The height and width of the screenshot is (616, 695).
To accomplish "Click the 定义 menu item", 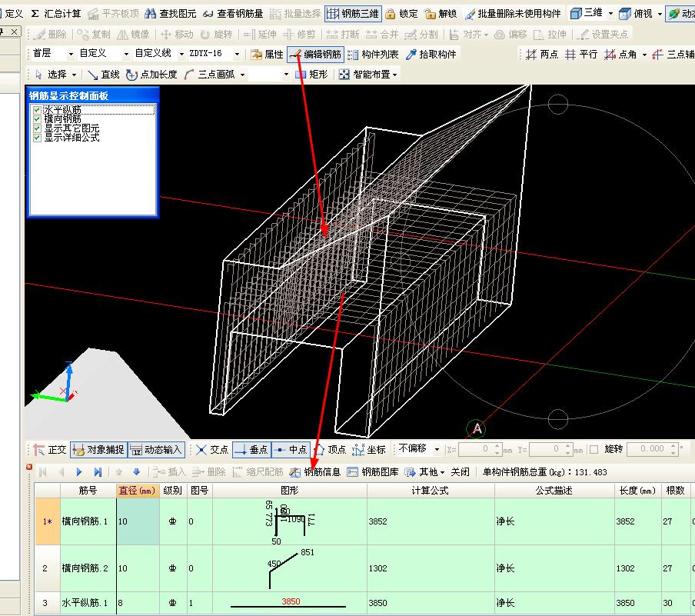I will 13,14.
